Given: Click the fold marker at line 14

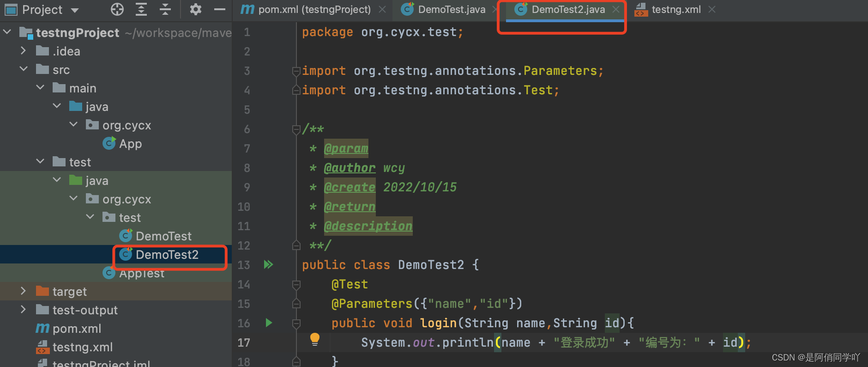Looking at the screenshot, I should [296, 284].
